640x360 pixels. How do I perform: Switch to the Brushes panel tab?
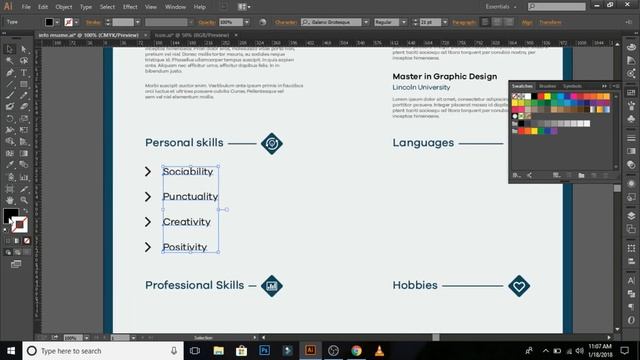pyautogui.click(x=547, y=86)
